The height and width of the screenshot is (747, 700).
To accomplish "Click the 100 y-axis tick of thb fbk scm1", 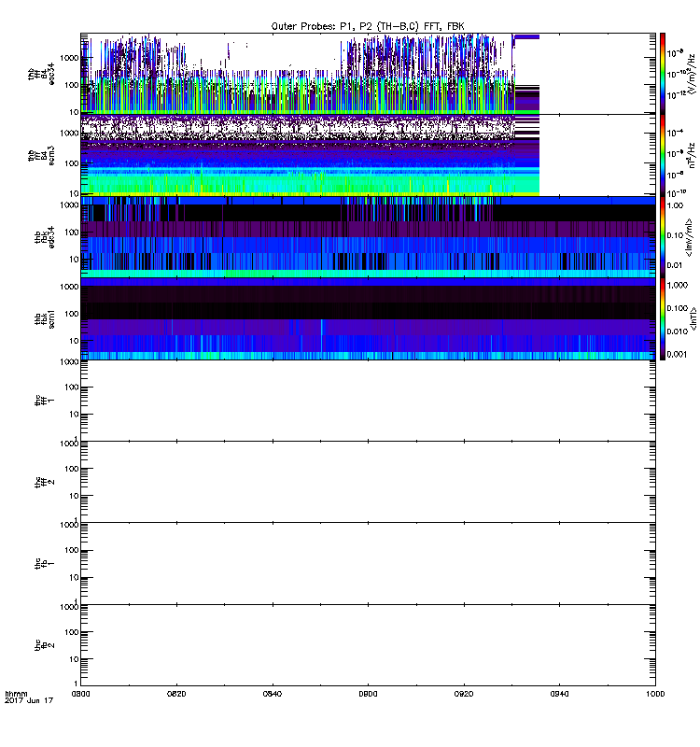I will pos(72,314).
